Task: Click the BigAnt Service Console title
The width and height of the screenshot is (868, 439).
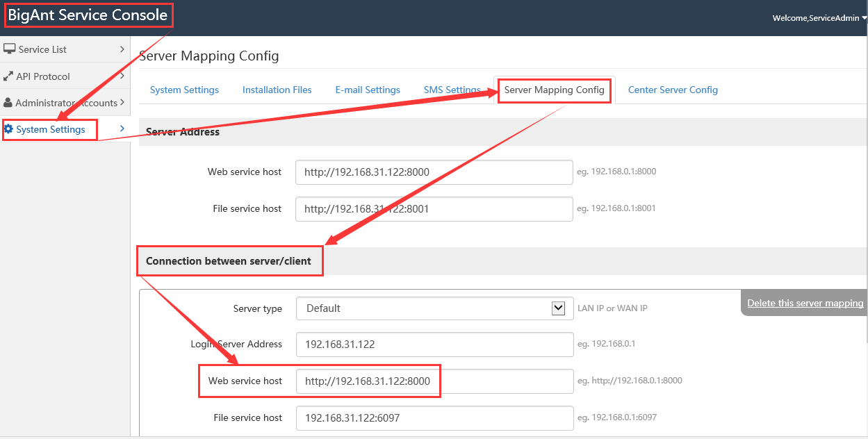Action: [88, 15]
